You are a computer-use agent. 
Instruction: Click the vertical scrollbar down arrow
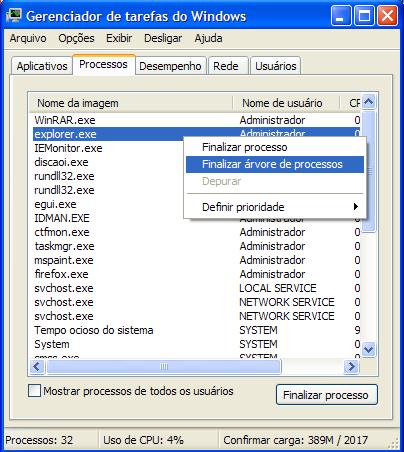click(368, 350)
